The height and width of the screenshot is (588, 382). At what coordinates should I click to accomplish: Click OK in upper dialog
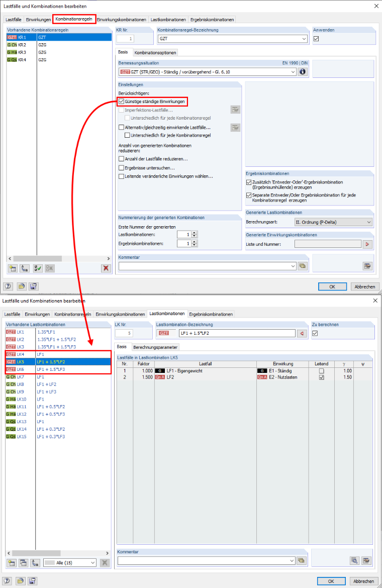[x=332, y=286]
